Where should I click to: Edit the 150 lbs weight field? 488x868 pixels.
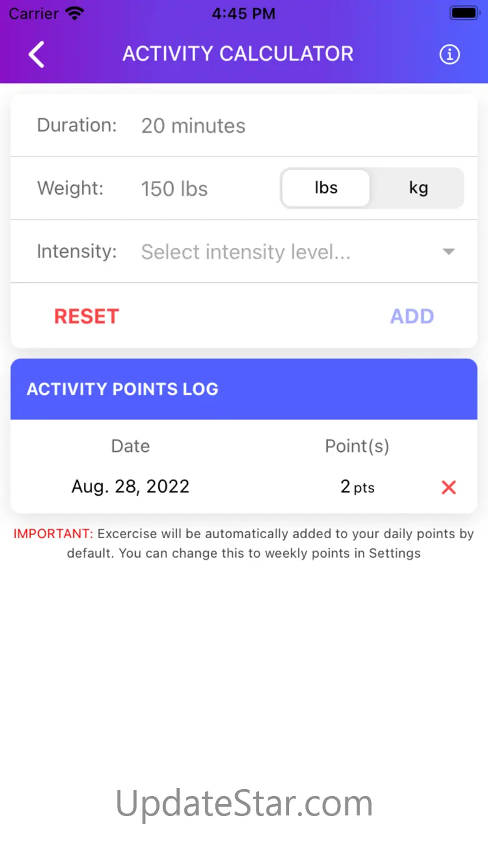tap(175, 189)
